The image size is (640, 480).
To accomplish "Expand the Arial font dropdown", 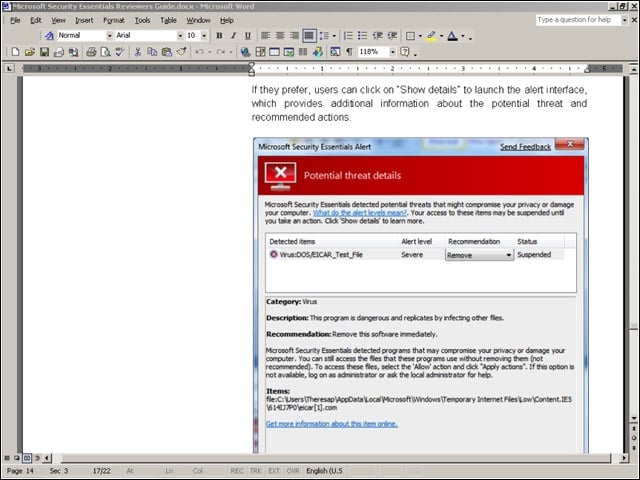I will [180, 36].
